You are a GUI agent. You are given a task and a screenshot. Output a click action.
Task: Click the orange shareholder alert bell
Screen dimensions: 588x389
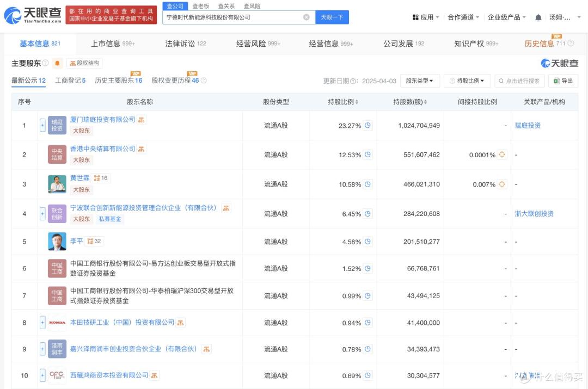57,63
